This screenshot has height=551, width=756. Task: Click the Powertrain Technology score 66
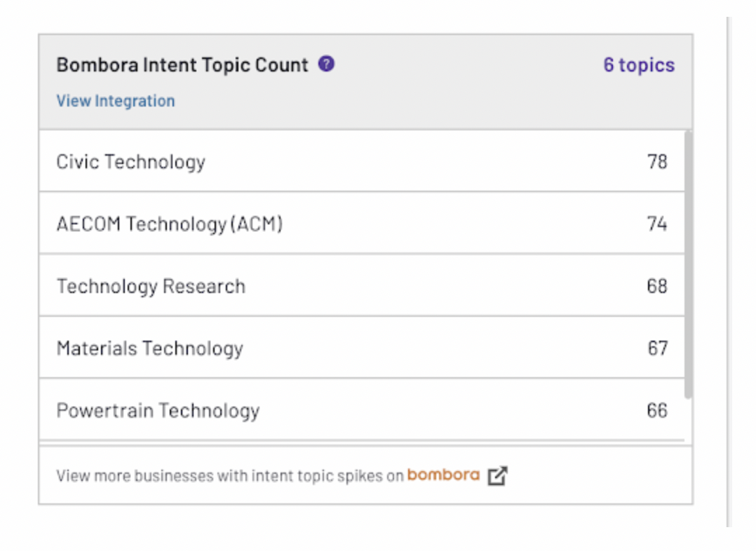657,411
